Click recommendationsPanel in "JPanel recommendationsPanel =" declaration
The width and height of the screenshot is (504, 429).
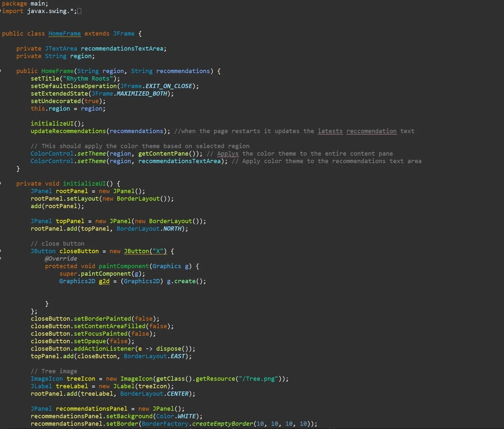pos(92,409)
